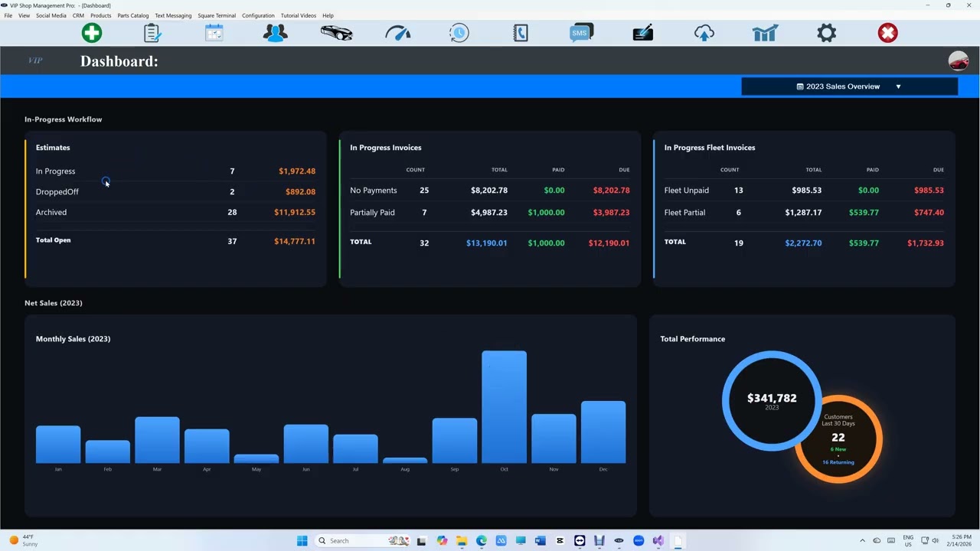Click the September bar in Monthly Sales
The height and width of the screenshot is (551, 980).
point(455,441)
